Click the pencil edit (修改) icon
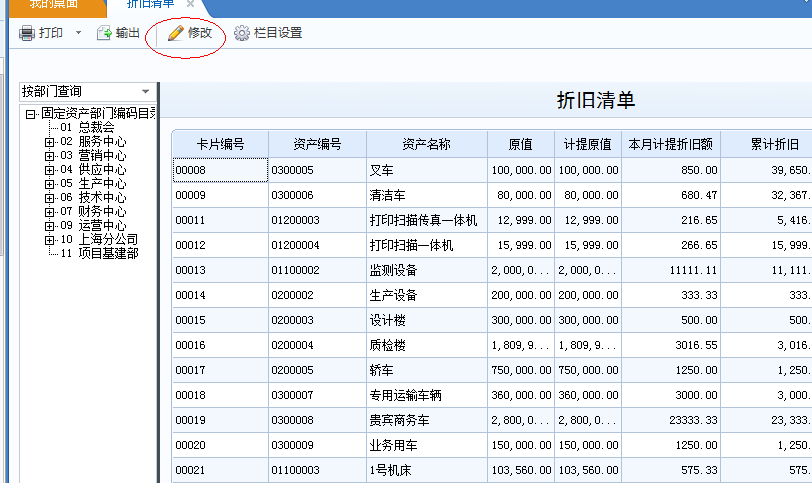 click(x=176, y=33)
